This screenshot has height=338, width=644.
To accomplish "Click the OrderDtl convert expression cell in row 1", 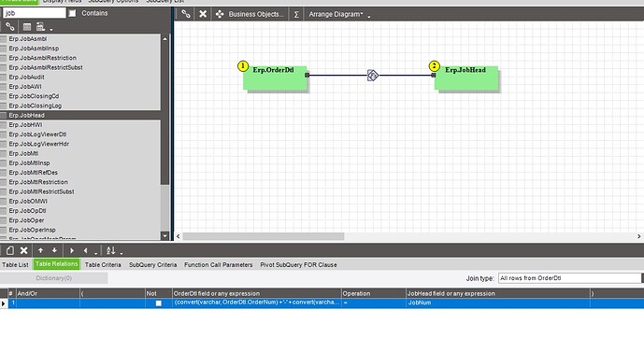I will pos(257,303).
